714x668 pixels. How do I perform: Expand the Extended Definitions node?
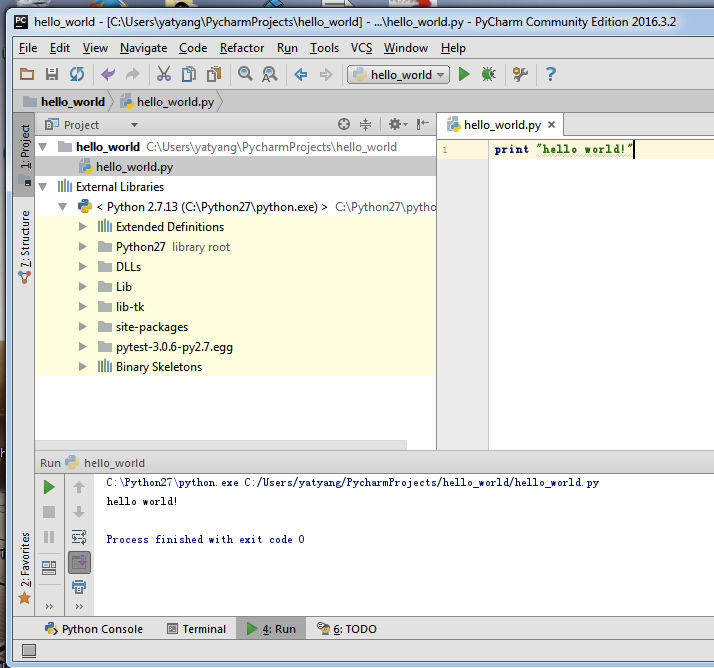(82, 227)
